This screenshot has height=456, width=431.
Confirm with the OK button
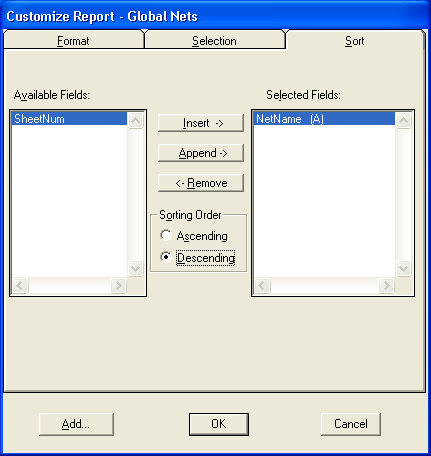point(219,424)
